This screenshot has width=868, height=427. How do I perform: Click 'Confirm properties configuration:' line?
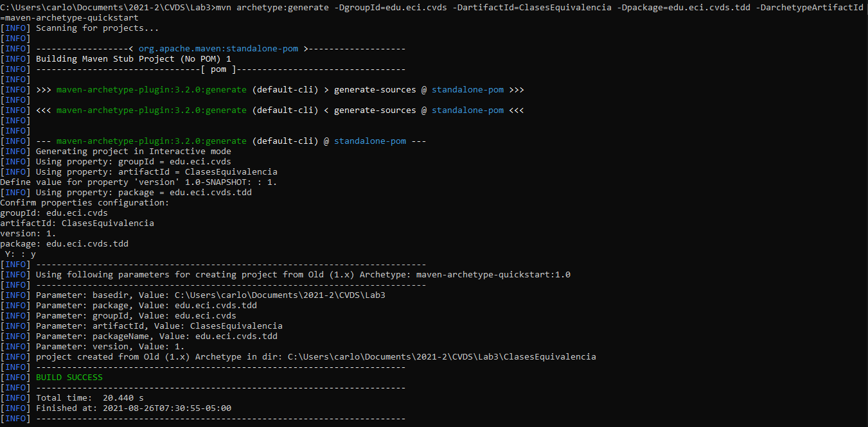85,203
